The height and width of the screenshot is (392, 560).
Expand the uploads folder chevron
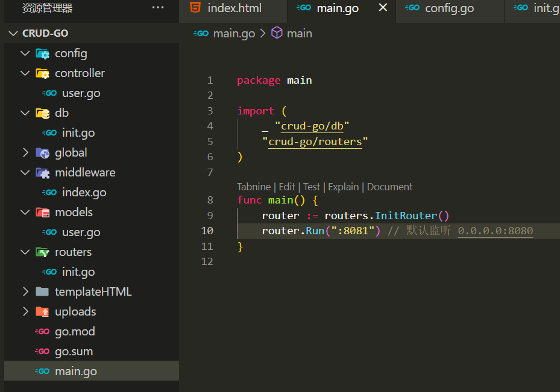[25, 312]
